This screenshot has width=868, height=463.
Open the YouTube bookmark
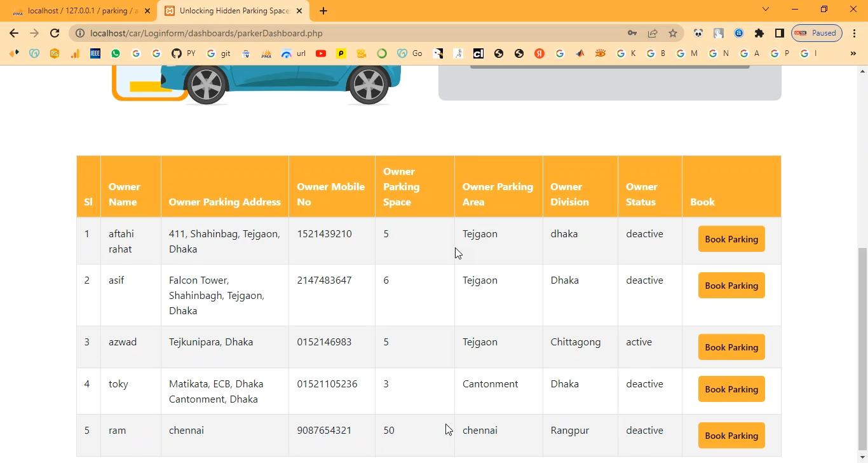point(321,53)
